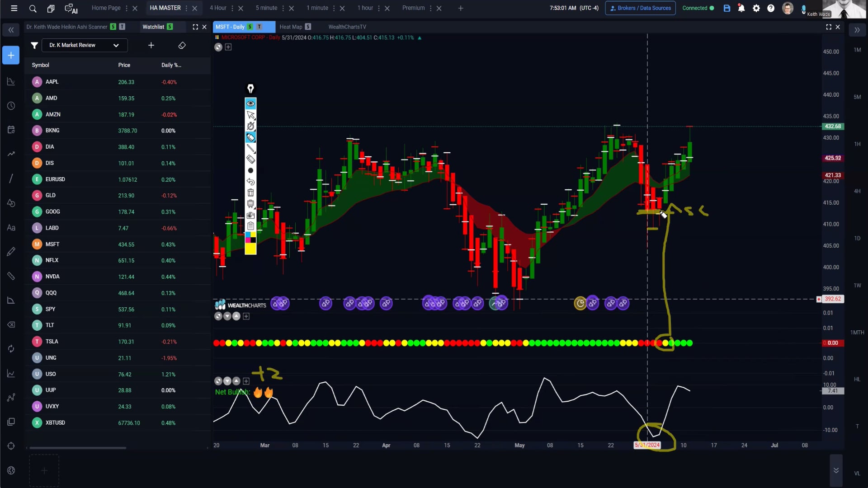Toggle the T badge on MSFT - Daily tab
868x488 pixels.
click(x=259, y=27)
